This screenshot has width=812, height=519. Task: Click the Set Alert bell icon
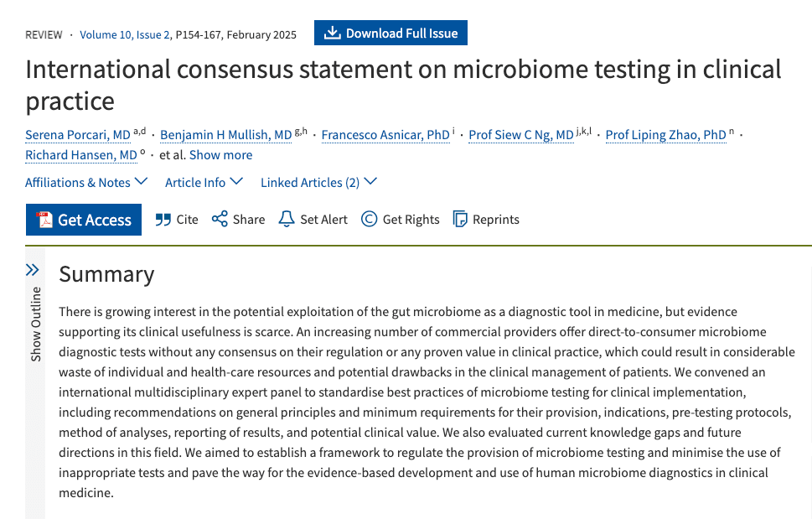[287, 220]
